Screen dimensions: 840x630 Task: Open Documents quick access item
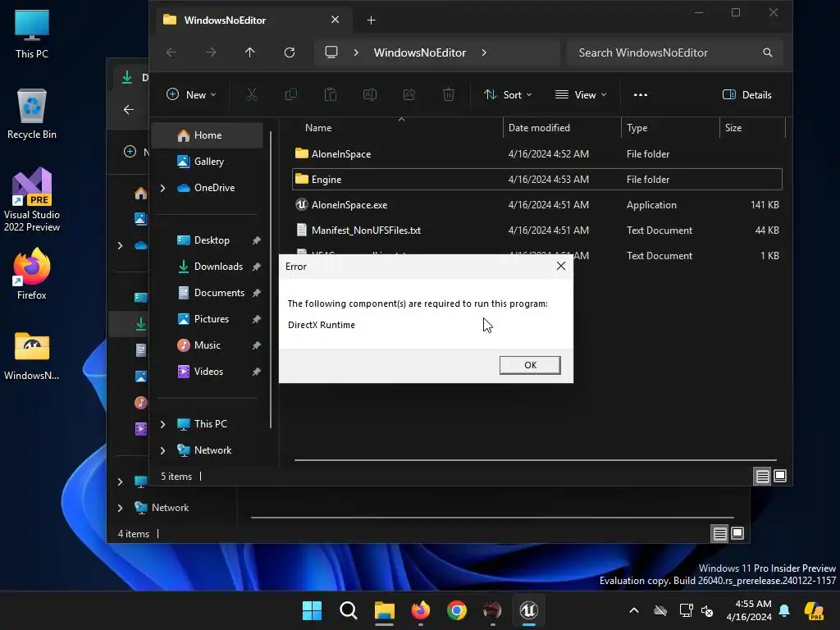coord(218,293)
